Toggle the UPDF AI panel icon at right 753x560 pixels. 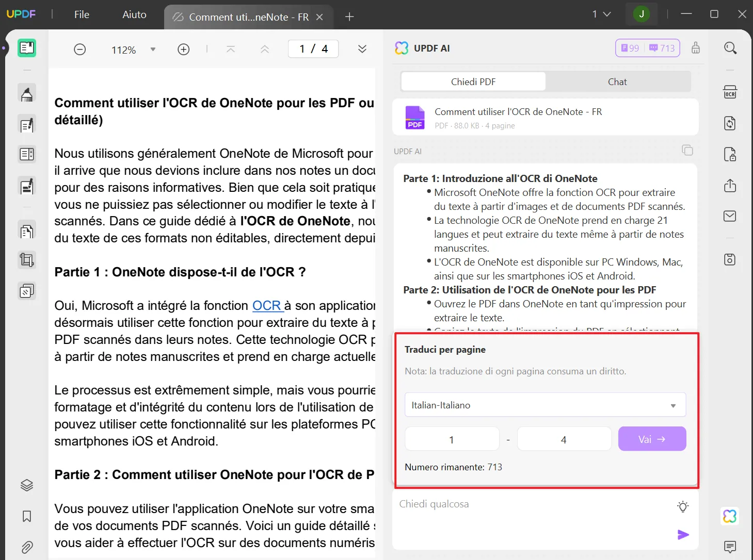[730, 516]
